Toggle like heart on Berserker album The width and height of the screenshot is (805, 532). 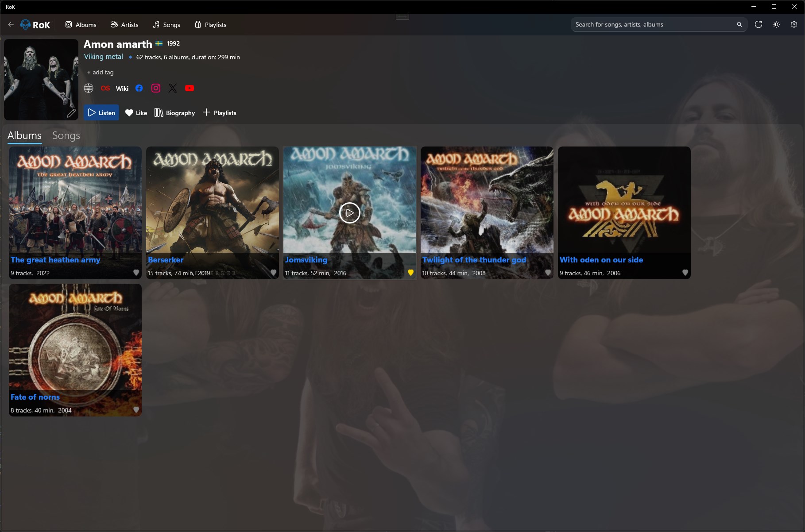coord(274,273)
